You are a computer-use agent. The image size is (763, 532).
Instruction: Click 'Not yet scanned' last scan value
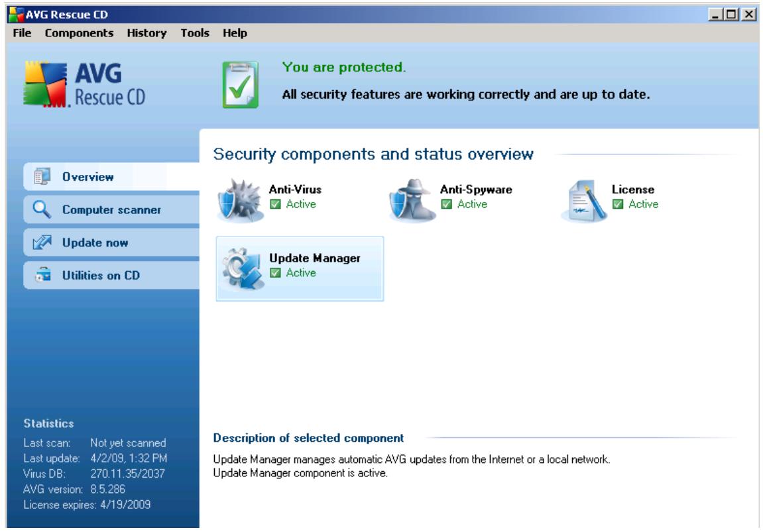coord(128,443)
